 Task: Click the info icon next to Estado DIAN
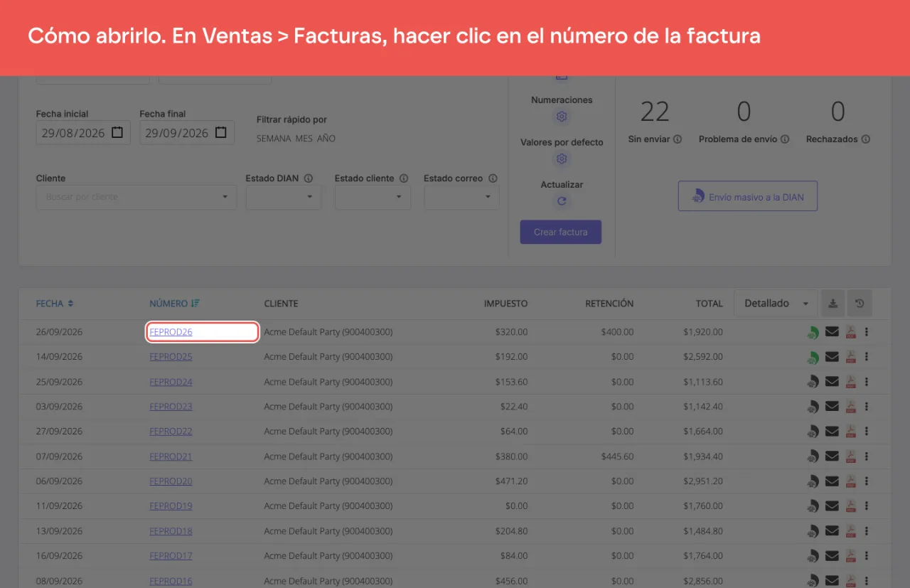point(309,178)
